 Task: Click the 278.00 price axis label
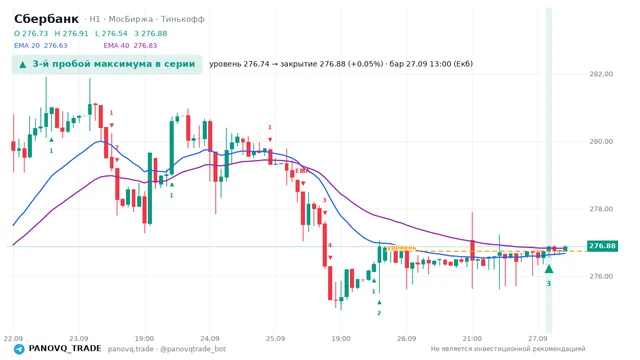click(601, 209)
